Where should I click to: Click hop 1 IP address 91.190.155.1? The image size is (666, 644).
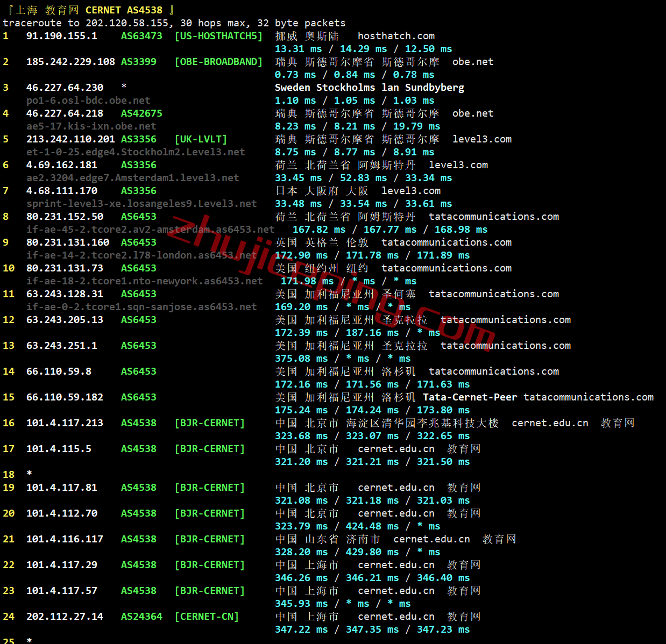[x=62, y=36]
